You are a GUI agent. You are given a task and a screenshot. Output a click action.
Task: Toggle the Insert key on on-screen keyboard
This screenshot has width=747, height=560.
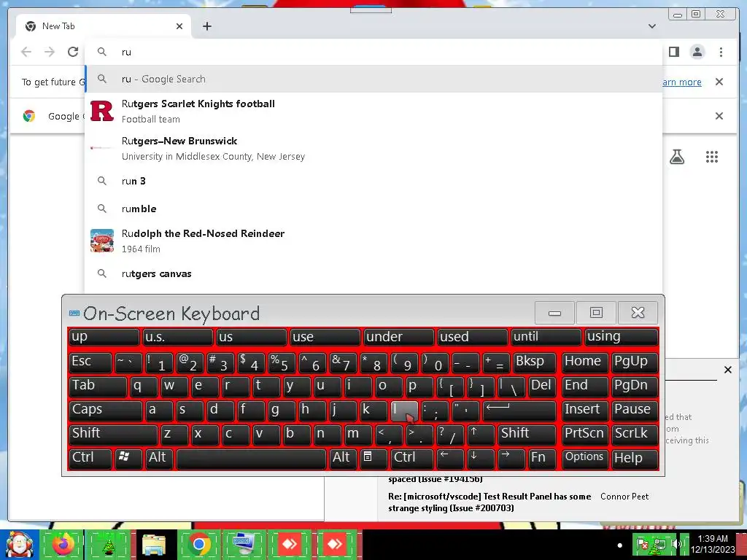click(585, 410)
